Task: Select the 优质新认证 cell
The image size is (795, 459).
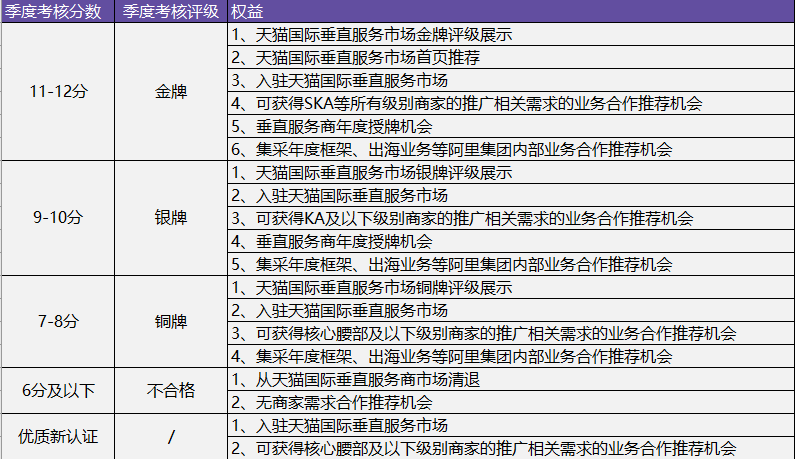Action: [x=58, y=437]
